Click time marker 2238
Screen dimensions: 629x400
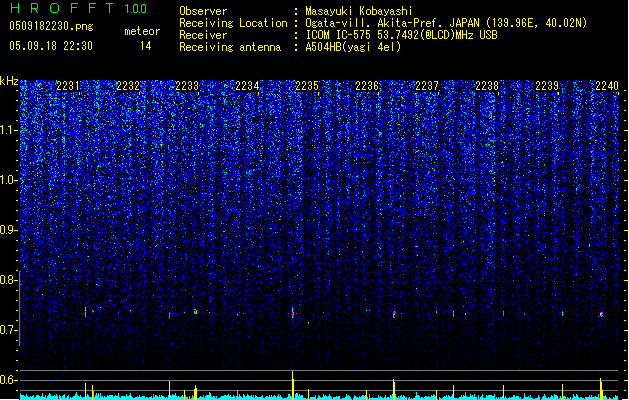coord(487,86)
